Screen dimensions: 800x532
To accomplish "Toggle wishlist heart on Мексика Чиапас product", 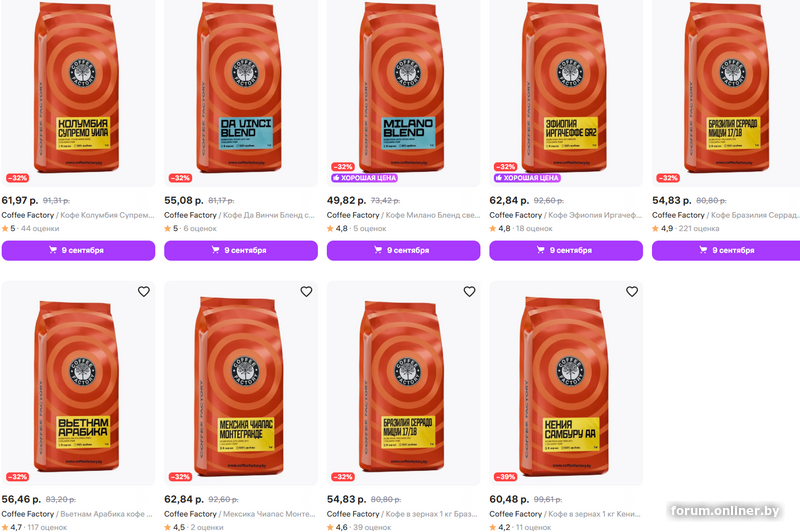I will (x=306, y=292).
